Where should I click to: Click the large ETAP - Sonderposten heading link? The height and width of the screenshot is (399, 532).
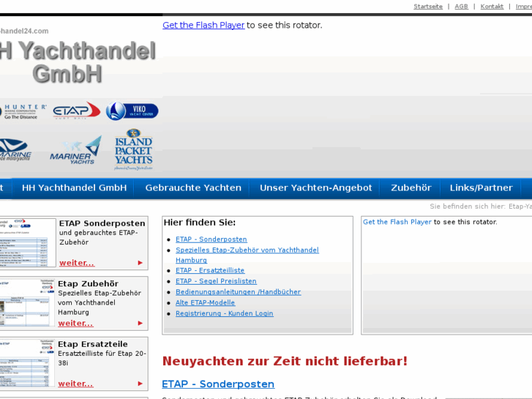pos(218,384)
